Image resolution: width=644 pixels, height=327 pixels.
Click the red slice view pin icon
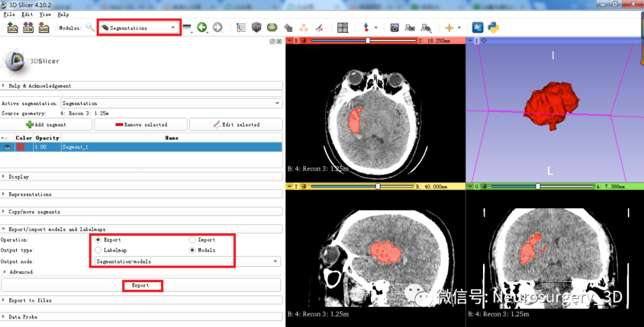(x=290, y=41)
